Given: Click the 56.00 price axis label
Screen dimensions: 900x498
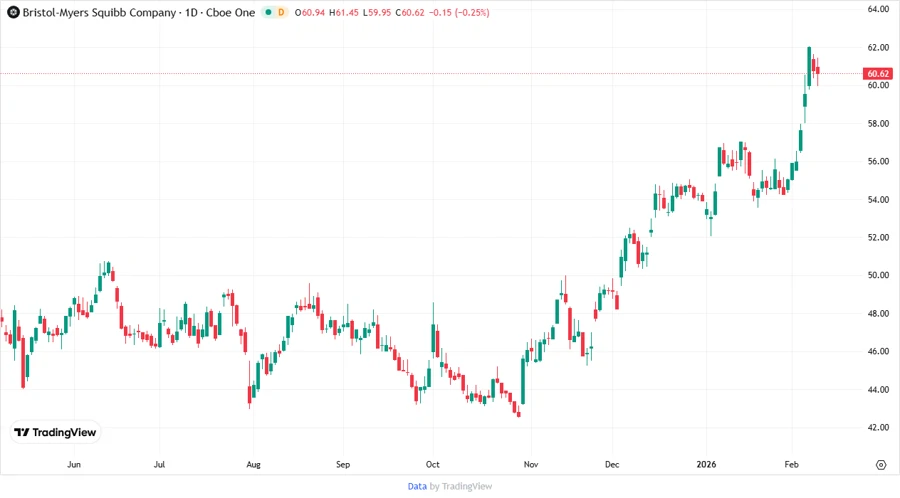Looking at the screenshot, I should (878, 161).
